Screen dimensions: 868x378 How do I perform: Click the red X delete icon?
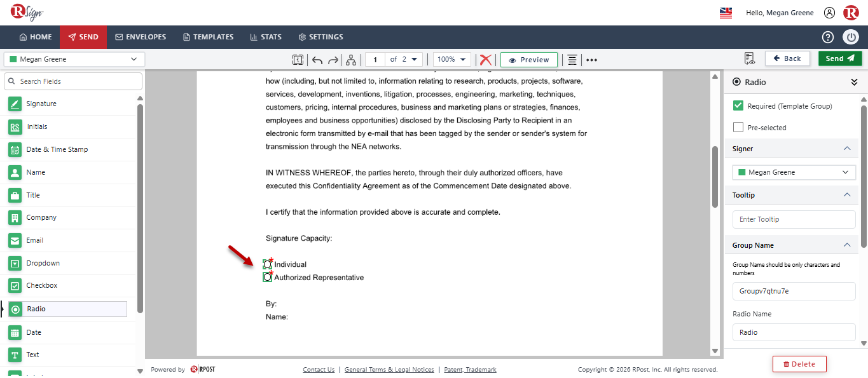click(x=486, y=60)
